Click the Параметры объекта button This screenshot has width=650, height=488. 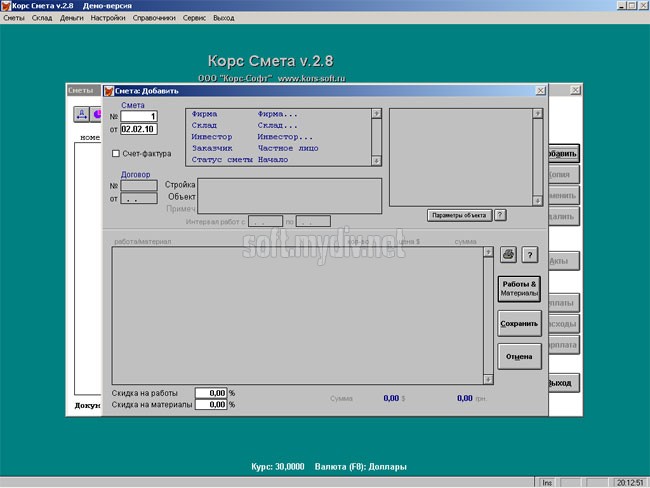pyautogui.click(x=459, y=215)
